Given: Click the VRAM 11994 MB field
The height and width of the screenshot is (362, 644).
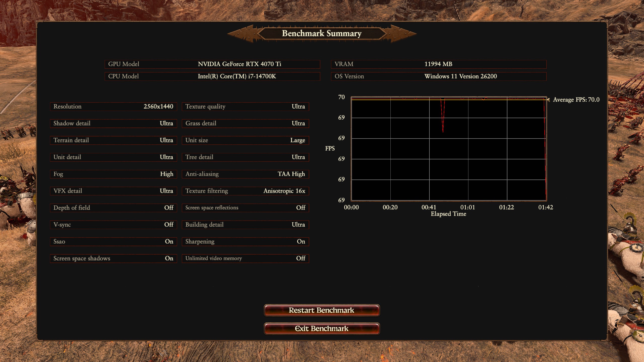Looking at the screenshot, I should pyautogui.click(x=438, y=64).
